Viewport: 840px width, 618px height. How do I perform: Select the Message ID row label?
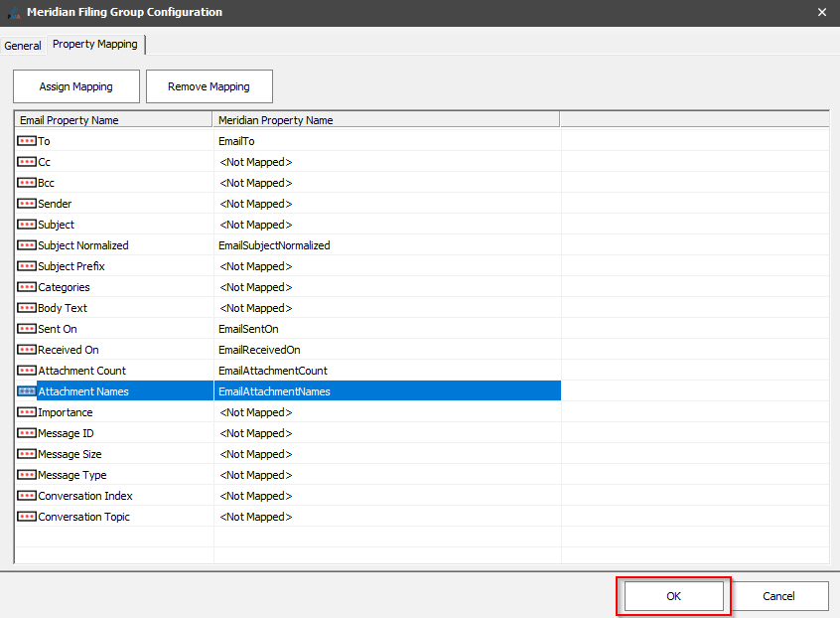(66, 433)
